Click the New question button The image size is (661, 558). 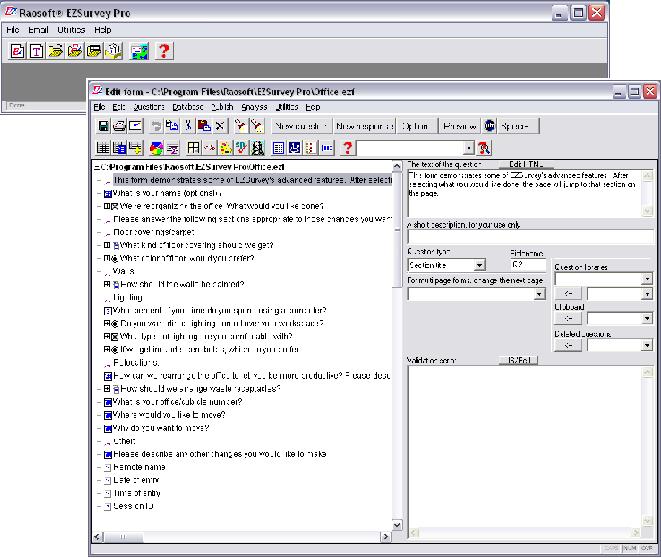coord(302,126)
